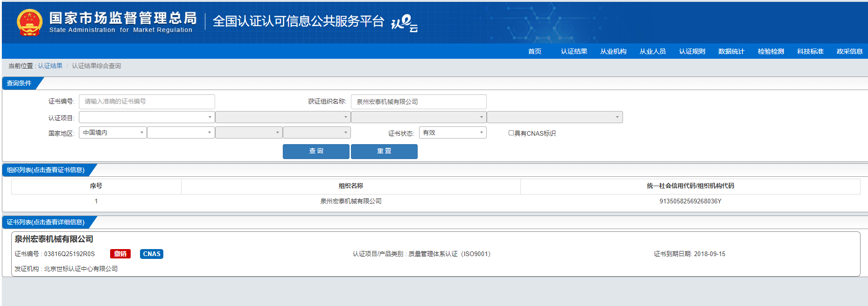868x306 pixels.
Task: Open certificate card title 泉州宏泰机械有限公司
Action: point(54,239)
